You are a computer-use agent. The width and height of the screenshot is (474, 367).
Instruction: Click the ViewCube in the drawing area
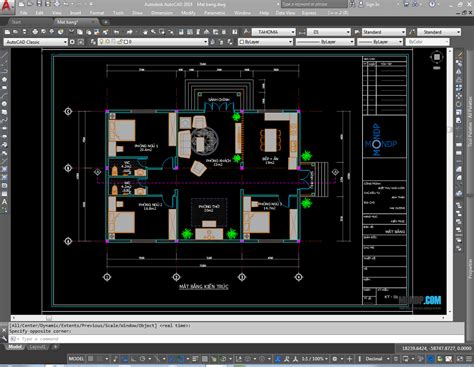point(437,57)
